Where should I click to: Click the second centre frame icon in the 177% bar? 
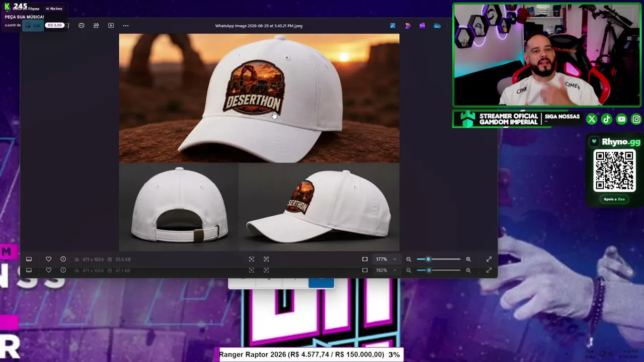point(266,259)
